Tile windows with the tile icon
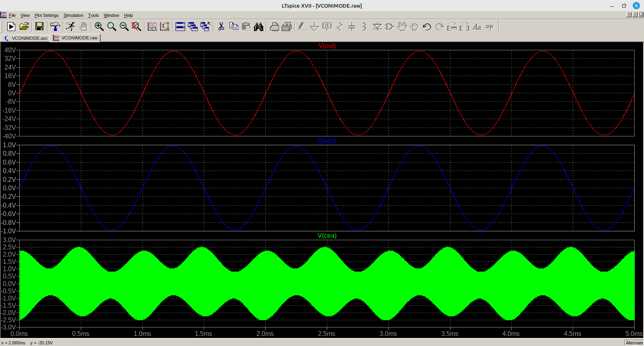Image resolution: width=644 pixels, height=346 pixels. (x=180, y=27)
